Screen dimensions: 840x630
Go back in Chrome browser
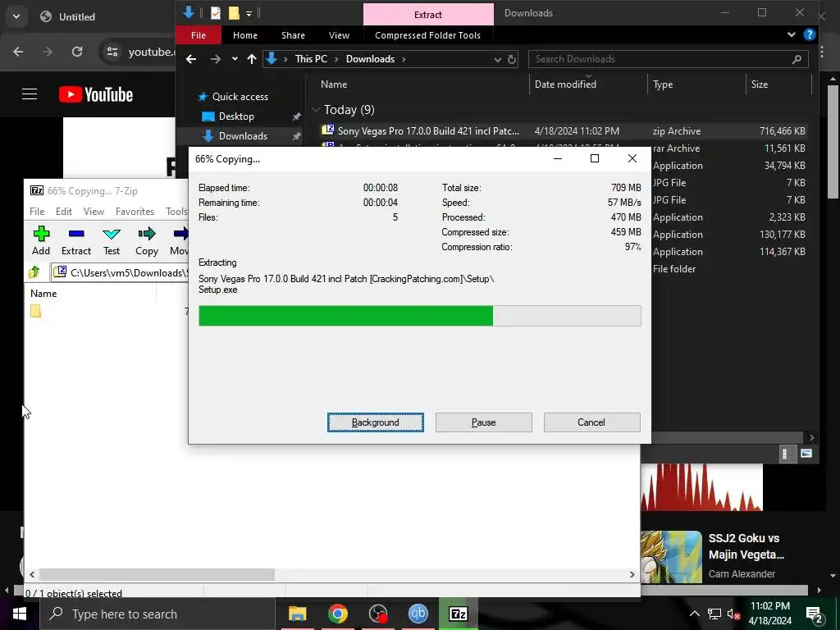(18, 52)
